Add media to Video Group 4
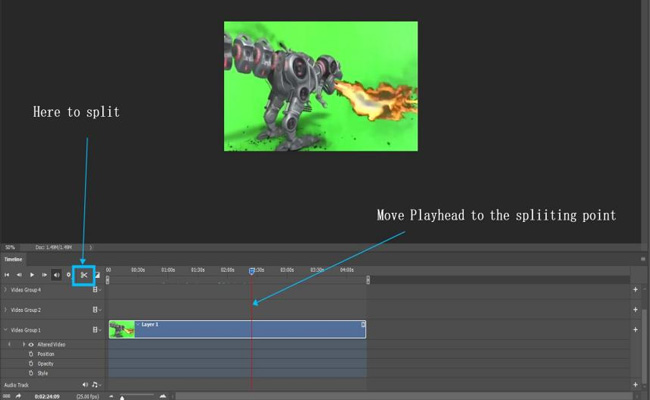 [635, 290]
